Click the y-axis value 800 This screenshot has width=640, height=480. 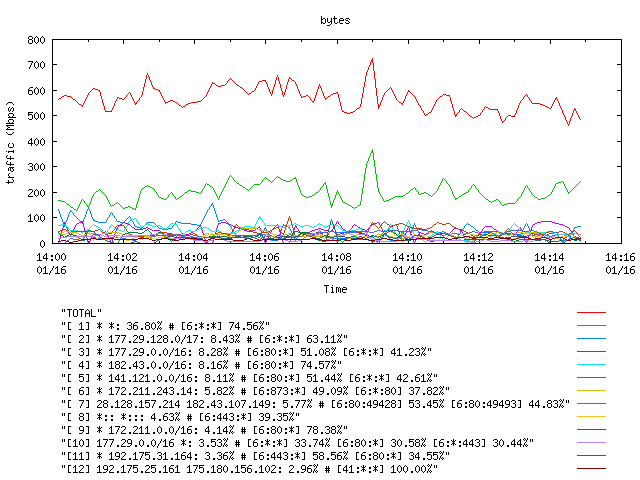[x=36, y=40]
